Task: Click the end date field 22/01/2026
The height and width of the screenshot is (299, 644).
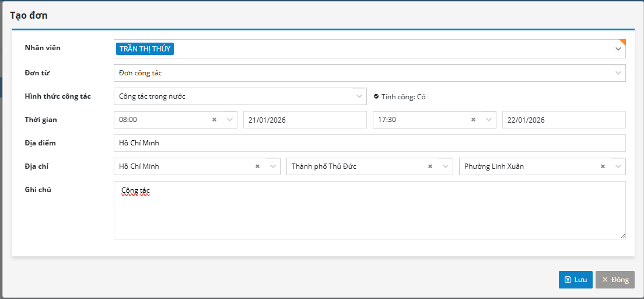Action: pyautogui.click(x=563, y=120)
